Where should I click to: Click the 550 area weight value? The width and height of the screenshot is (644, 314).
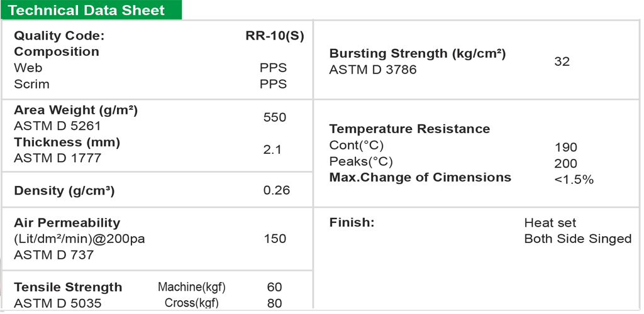pyautogui.click(x=275, y=117)
